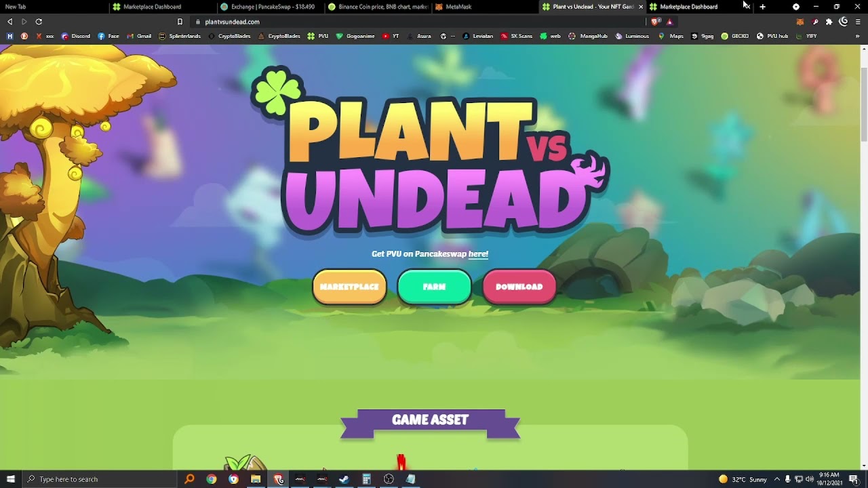Open Brave browser taskbar icon
Viewport: 868px width, 488px height.
[x=278, y=479]
